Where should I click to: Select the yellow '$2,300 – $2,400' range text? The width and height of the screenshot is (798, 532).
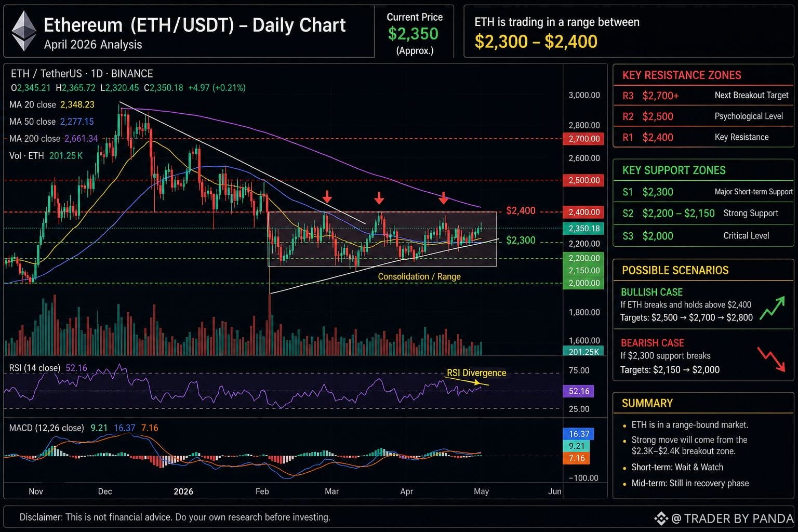[536, 42]
